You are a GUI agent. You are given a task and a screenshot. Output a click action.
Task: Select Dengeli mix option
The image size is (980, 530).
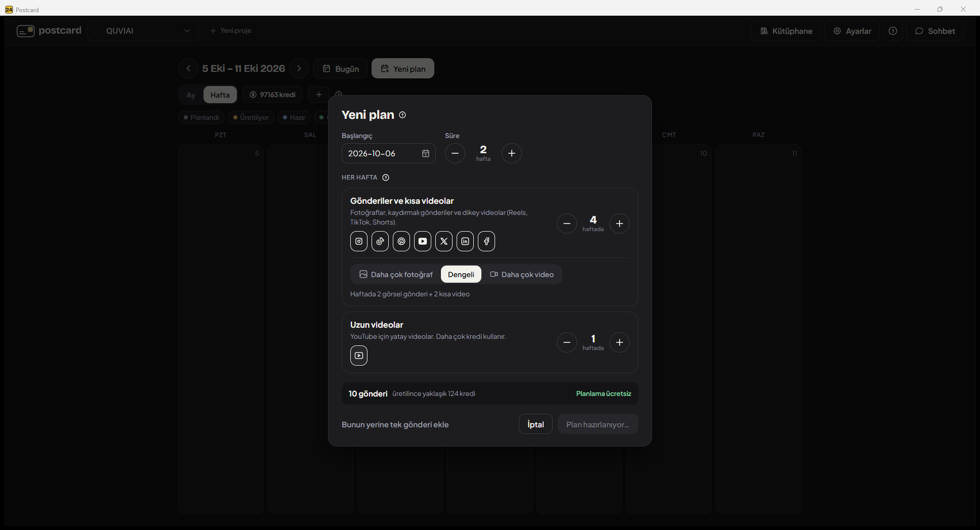pyautogui.click(x=461, y=274)
